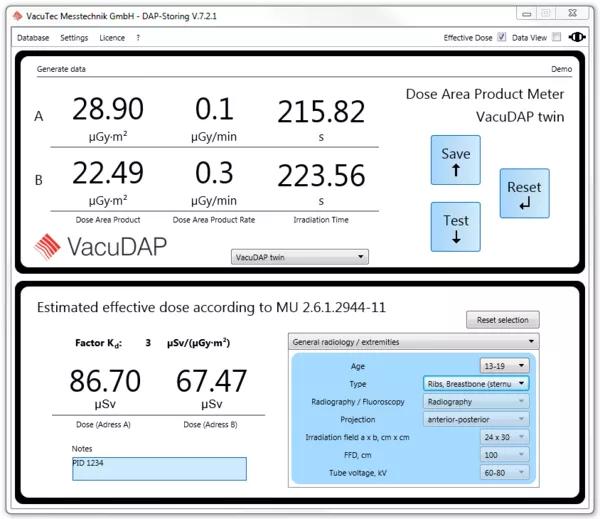The height and width of the screenshot is (519, 600).
Task: Open the VacuDAP twin device dropdown
Action: pos(300,257)
